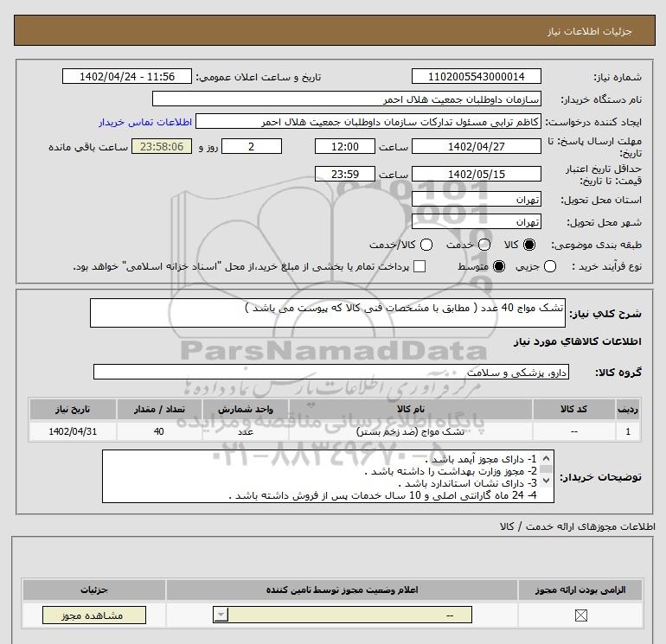The image size is (666, 644).
Task: Click price validity time 23:59
Action: click(x=345, y=174)
